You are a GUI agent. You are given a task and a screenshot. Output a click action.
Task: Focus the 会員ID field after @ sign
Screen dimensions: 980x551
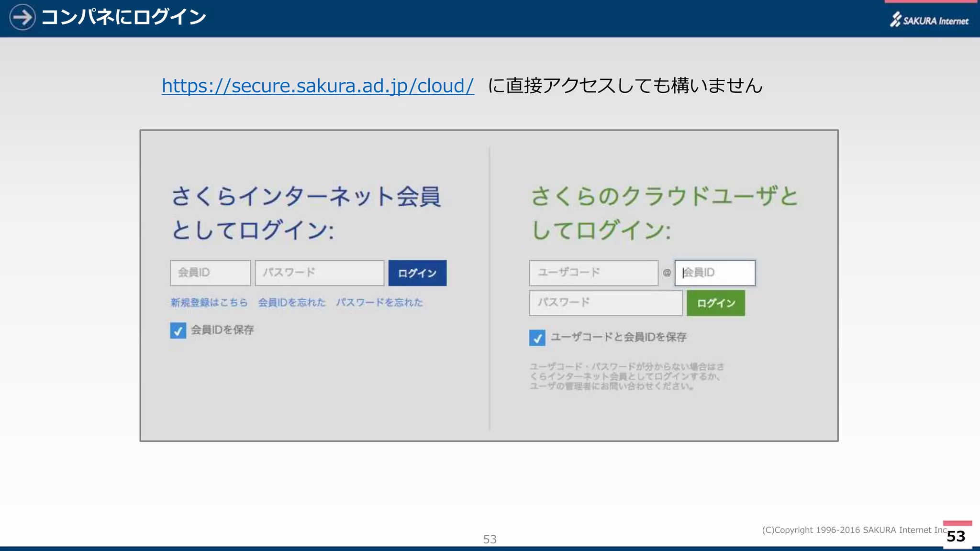[715, 273]
